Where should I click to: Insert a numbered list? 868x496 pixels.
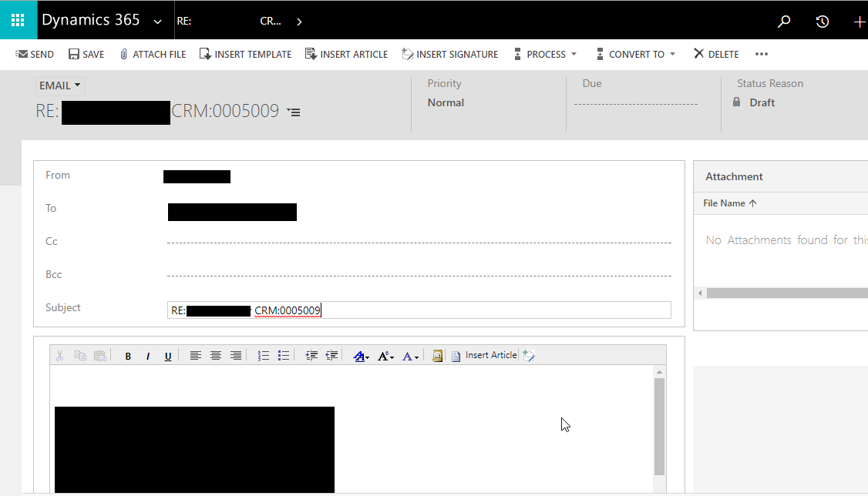264,356
